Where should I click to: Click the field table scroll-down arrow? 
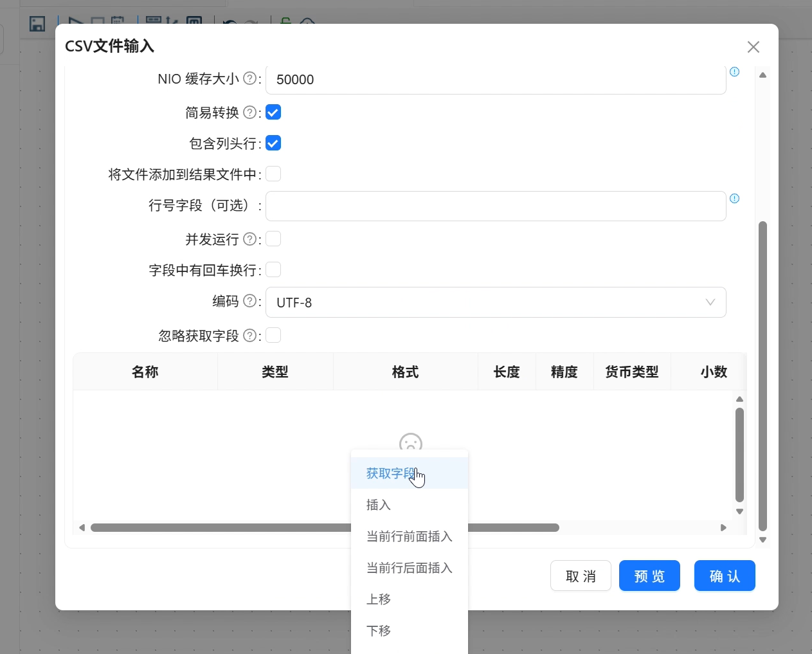click(739, 512)
